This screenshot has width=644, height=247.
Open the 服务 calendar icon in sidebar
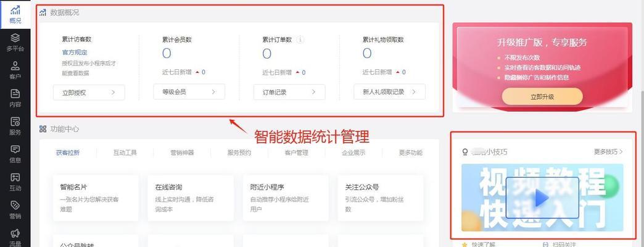click(15, 121)
